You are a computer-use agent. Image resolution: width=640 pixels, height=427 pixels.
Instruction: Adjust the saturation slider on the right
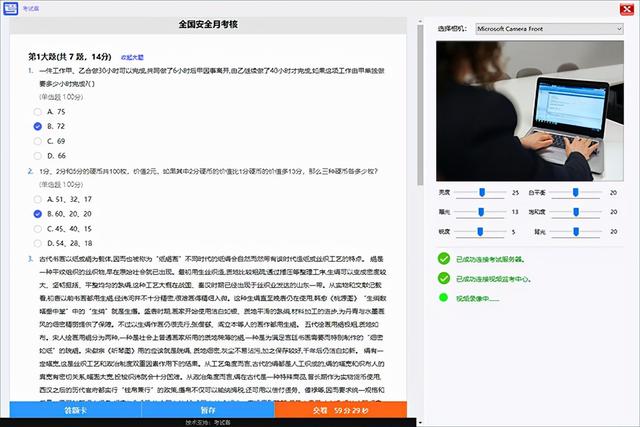point(576,212)
